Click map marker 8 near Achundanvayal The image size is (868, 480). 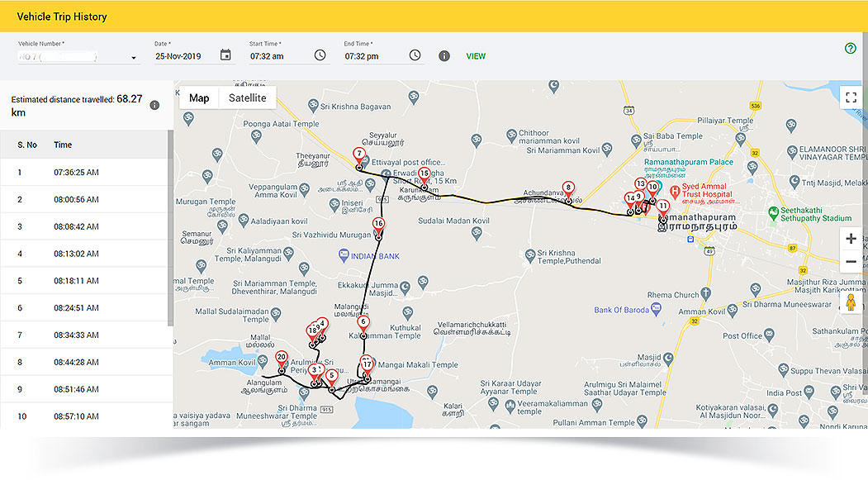[567, 189]
